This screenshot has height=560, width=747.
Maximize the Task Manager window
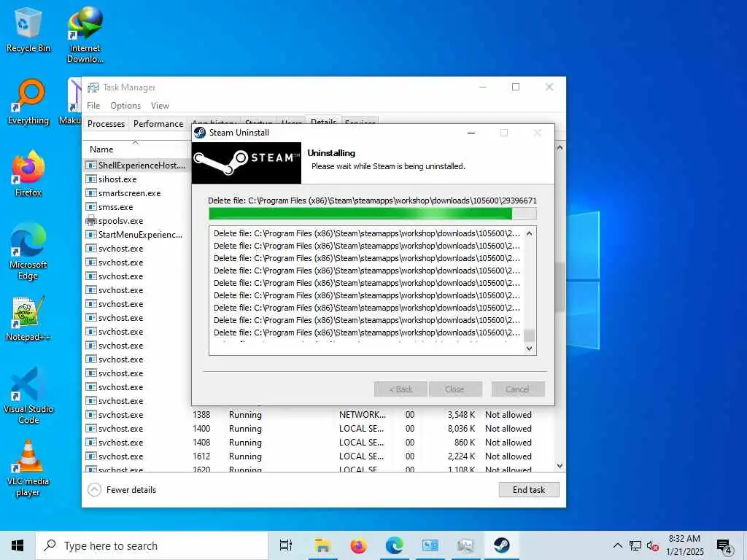click(x=516, y=87)
